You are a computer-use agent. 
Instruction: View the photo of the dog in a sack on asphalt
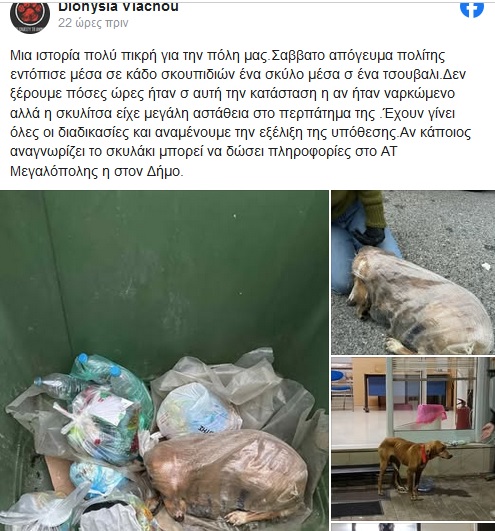tap(413, 273)
